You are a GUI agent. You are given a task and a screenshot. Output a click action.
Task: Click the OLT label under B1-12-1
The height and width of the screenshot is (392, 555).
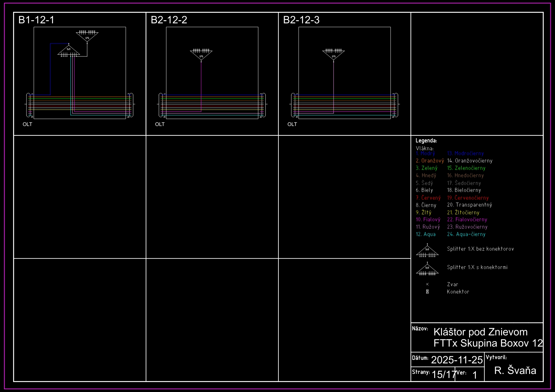(x=27, y=124)
